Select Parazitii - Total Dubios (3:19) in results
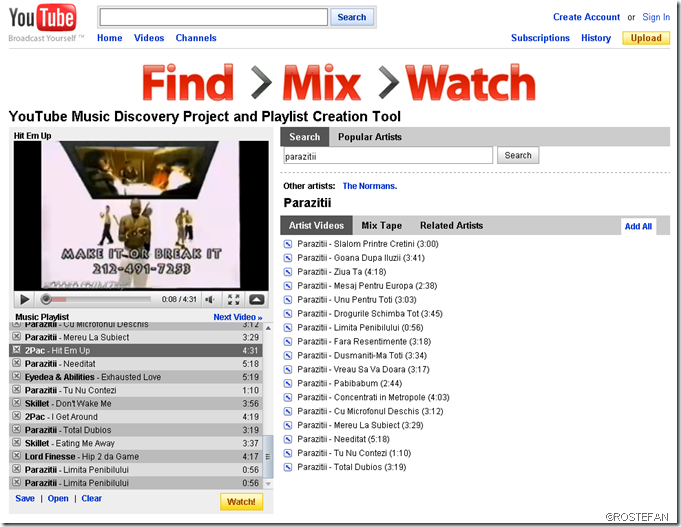The width and height of the screenshot is (681, 527). coord(351,467)
